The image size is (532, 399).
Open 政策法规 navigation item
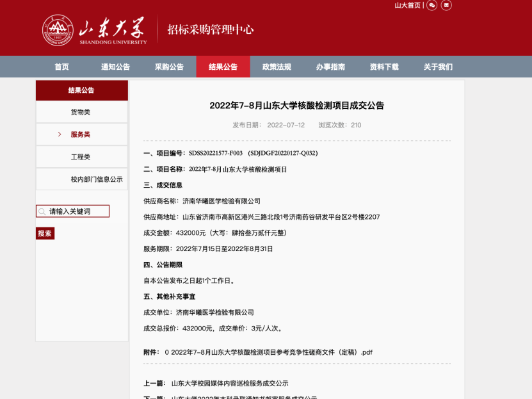[x=277, y=67]
